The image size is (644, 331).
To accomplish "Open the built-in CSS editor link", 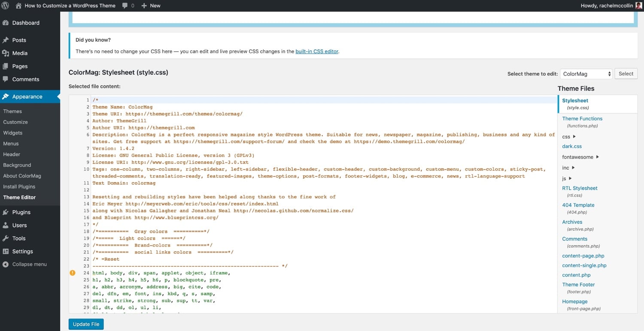I will (x=317, y=51).
